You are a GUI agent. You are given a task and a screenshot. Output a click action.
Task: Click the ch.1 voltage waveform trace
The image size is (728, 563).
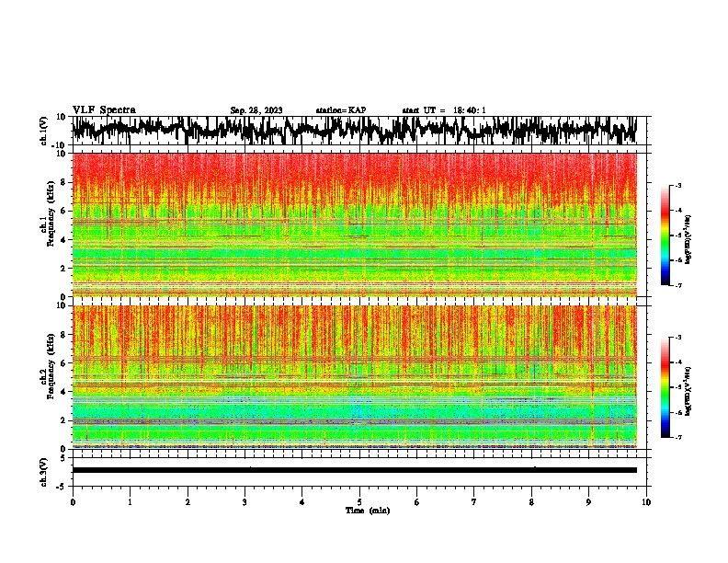[x=354, y=131]
